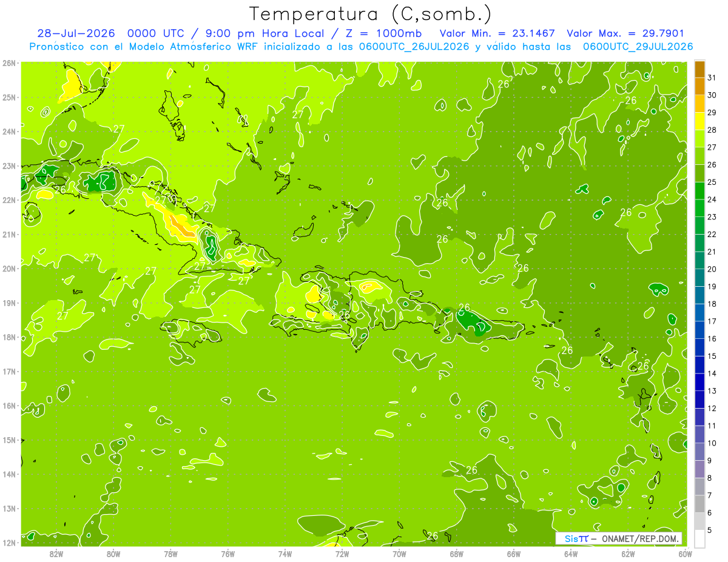Click the '22N' latitude axis label
Screen dimensions: 728x562
pyautogui.click(x=9, y=200)
